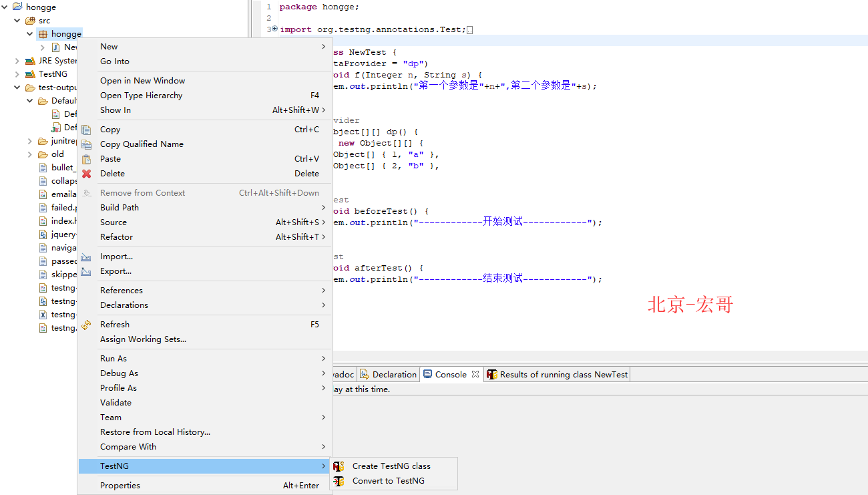Image resolution: width=868 pixels, height=495 pixels.
Task: Open the Debug As submenu
Action: click(204, 373)
